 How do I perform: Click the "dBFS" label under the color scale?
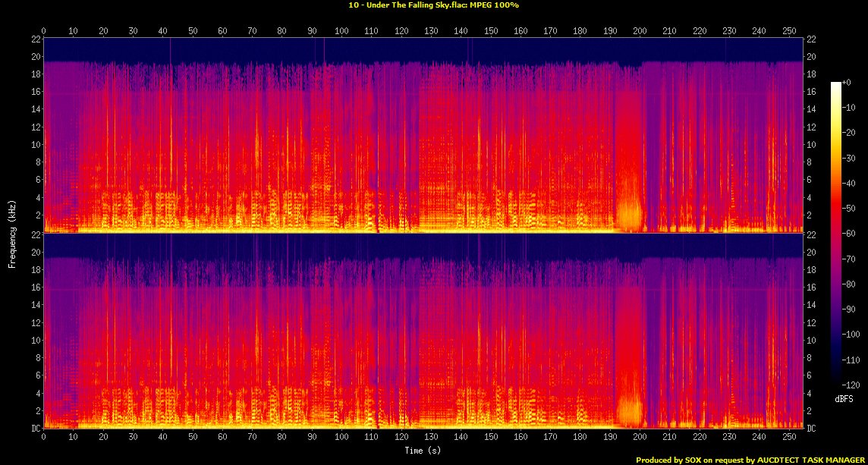[x=844, y=397]
